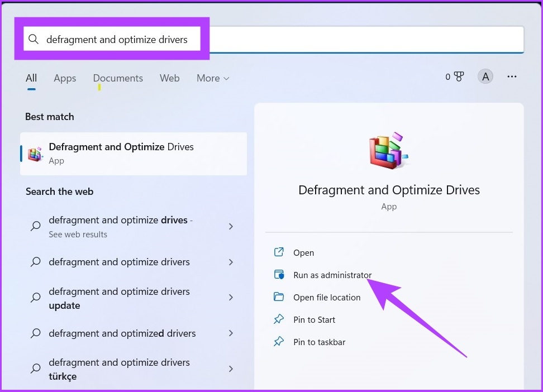Click Run as administrator text option
The width and height of the screenshot is (543, 392).
pos(334,275)
